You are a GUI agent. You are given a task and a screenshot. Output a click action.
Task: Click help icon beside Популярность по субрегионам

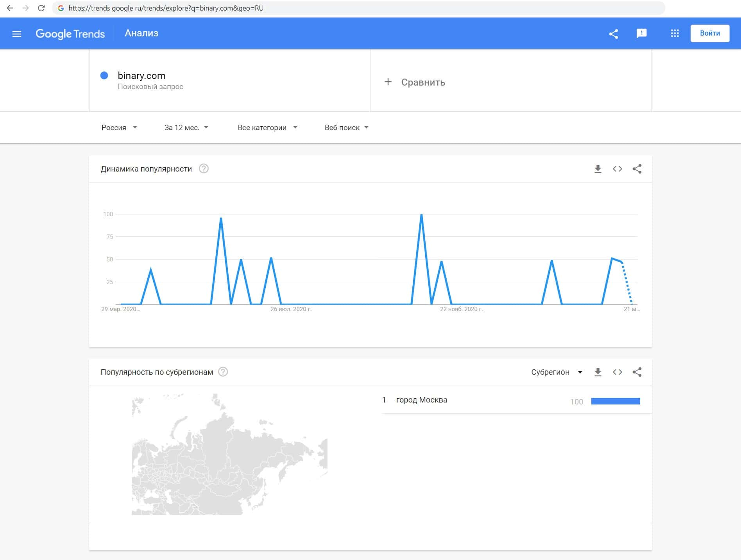point(223,372)
